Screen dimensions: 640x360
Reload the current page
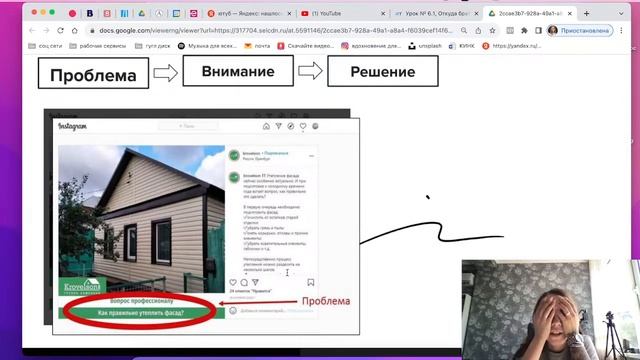(60, 30)
